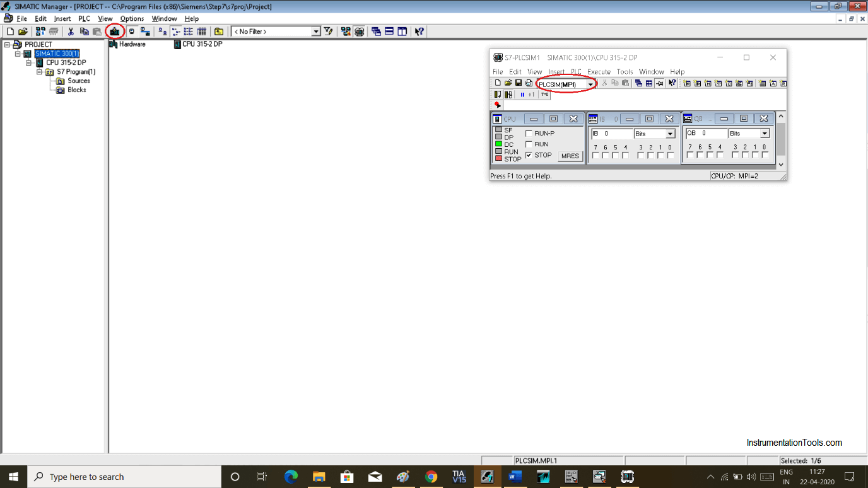Click New PLC icon in PLCSIM toolbar
Viewport: 868px width, 488px height.
point(498,83)
